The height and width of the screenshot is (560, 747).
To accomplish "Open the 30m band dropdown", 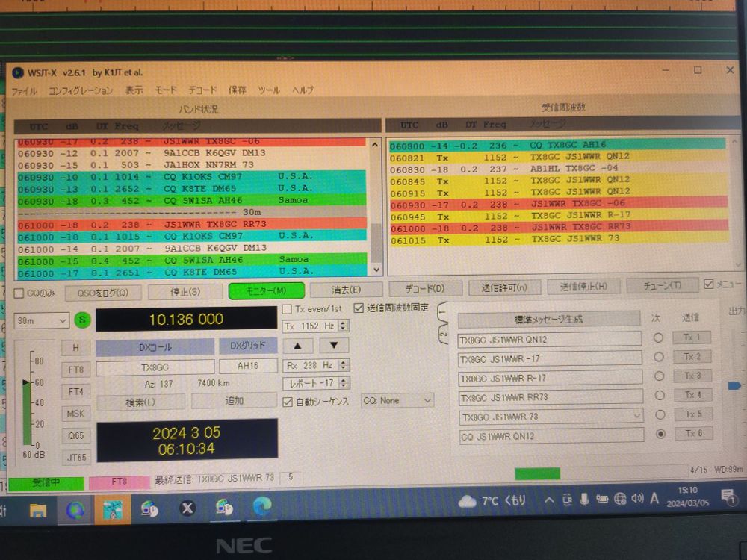I will (41, 321).
